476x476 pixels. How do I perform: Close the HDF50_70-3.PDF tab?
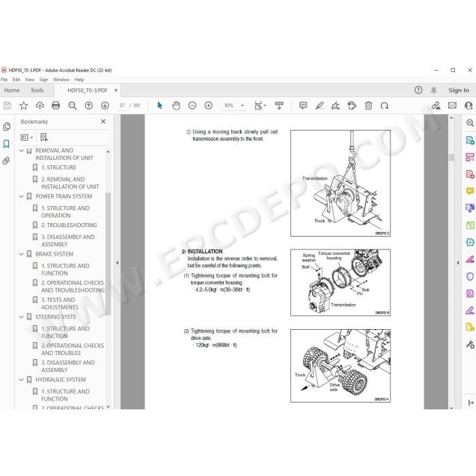[x=116, y=90]
